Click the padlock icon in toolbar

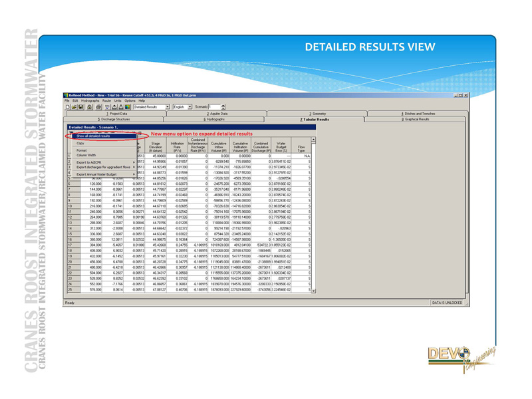point(90,107)
